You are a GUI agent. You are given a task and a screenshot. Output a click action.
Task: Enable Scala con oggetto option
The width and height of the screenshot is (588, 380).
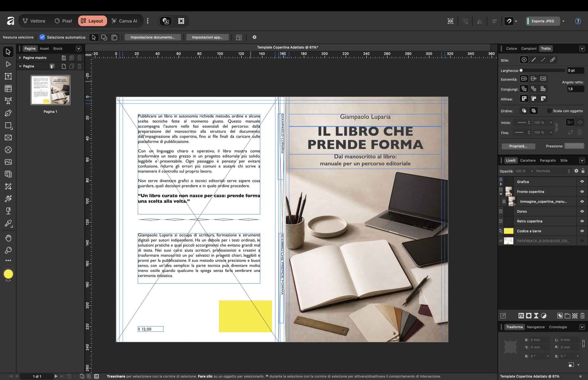coord(549,111)
